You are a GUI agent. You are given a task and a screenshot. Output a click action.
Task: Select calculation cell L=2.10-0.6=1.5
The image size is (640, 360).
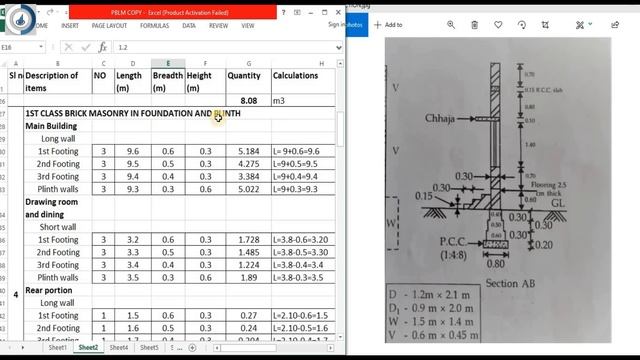pyautogui.click(x=303, y=316)
